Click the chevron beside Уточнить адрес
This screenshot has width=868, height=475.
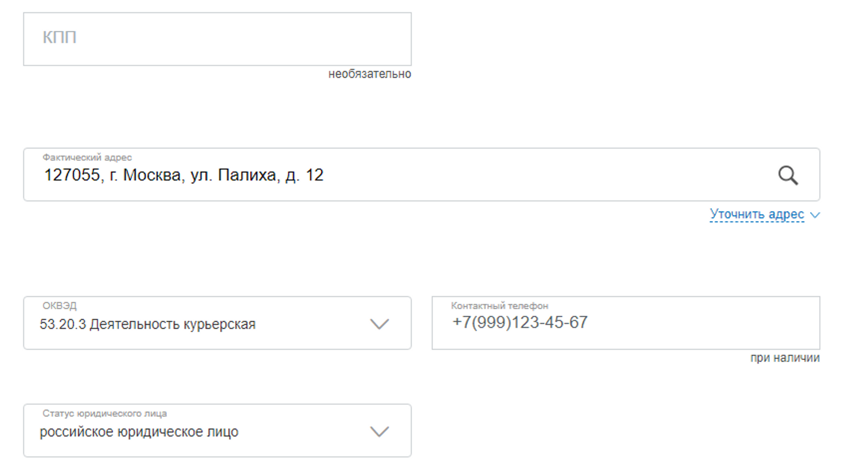(x=815, y=215)
